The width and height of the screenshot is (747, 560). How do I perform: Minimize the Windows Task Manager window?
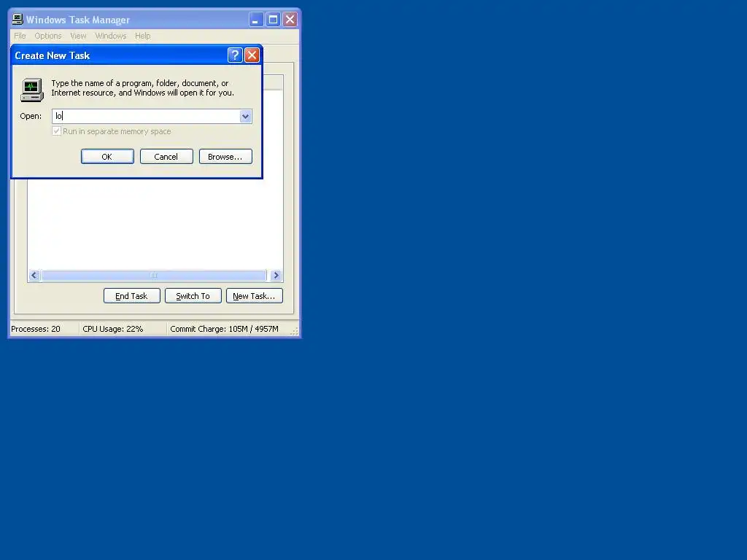click(256, 20)
